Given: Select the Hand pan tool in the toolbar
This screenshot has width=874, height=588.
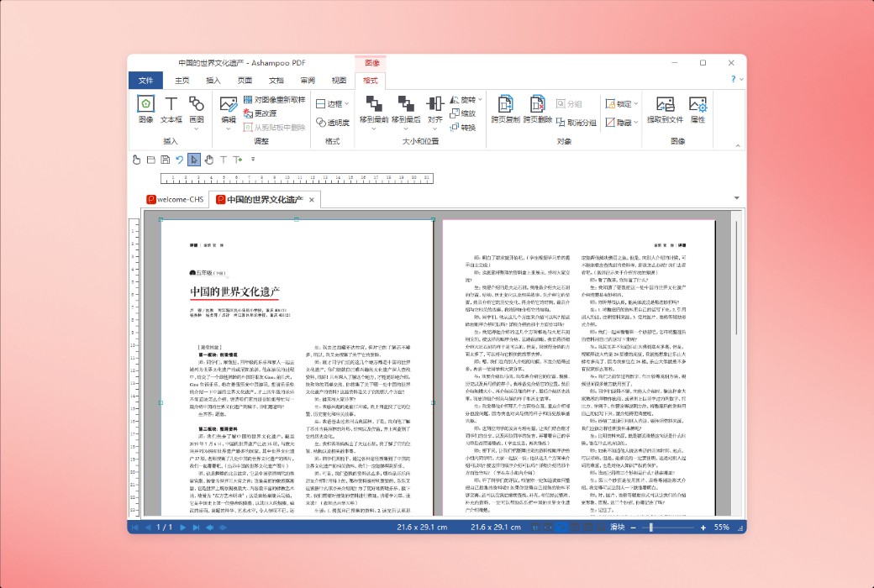Looking at the screenshot, I should (210, 160).
